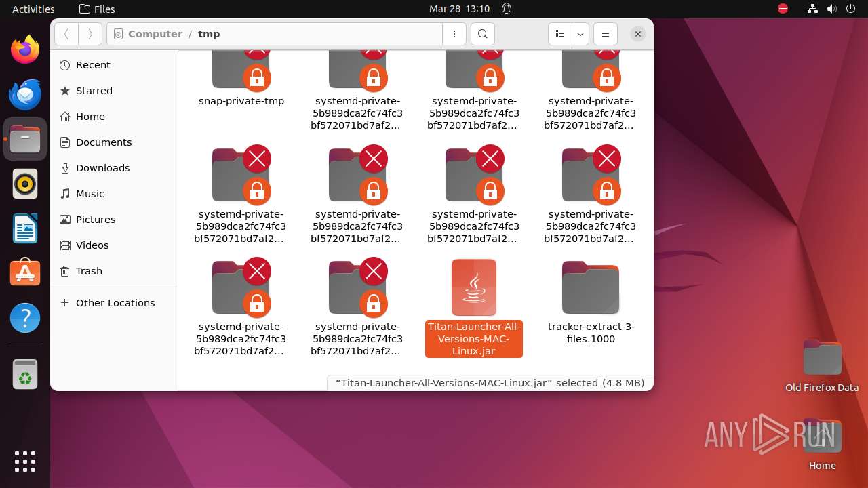
Task: Open Trash in the sidebar
Action: [114, 271]
